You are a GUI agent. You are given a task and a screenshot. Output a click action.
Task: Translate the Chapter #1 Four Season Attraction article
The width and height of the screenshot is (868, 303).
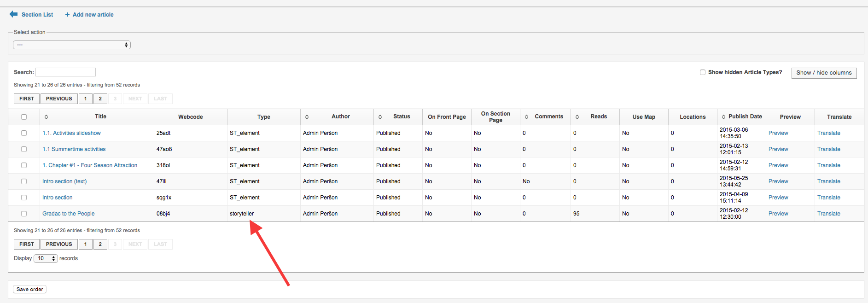pos(829,165)
